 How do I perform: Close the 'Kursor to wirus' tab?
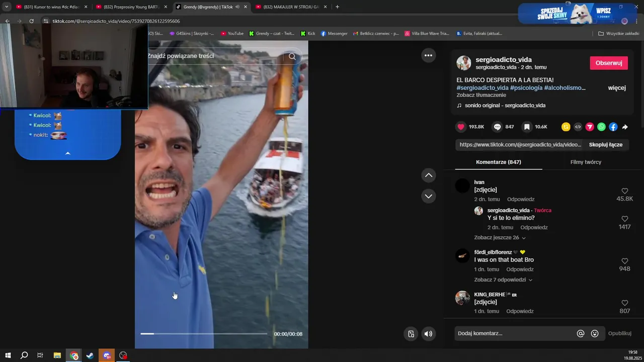(x=86, y=7)
